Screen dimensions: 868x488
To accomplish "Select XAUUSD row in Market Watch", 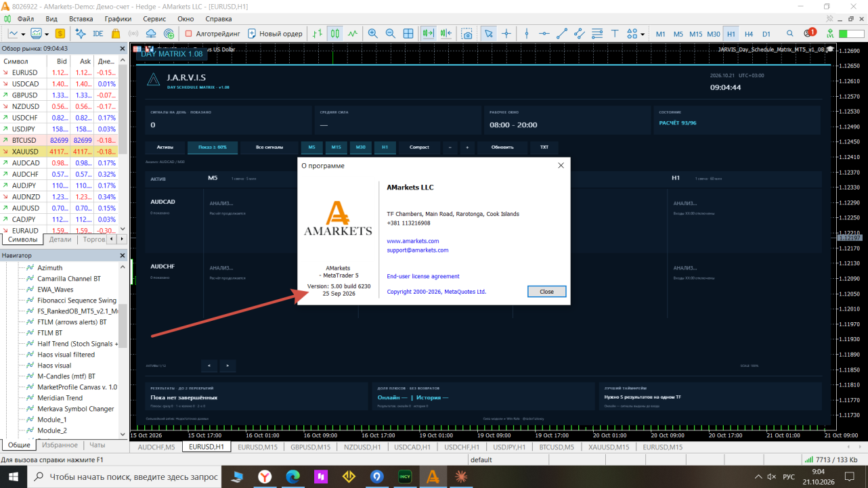I will click(x=60, y=152).
